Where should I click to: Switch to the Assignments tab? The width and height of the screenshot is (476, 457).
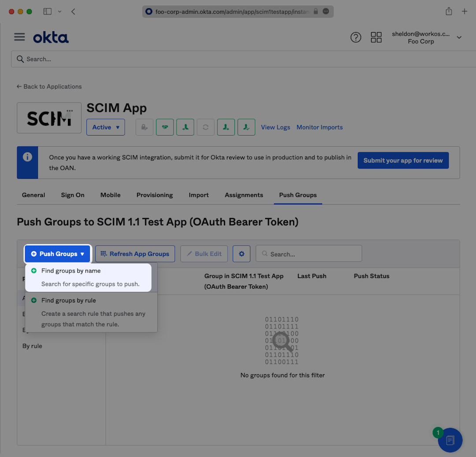pyautogui.click(x=244, y=195)
